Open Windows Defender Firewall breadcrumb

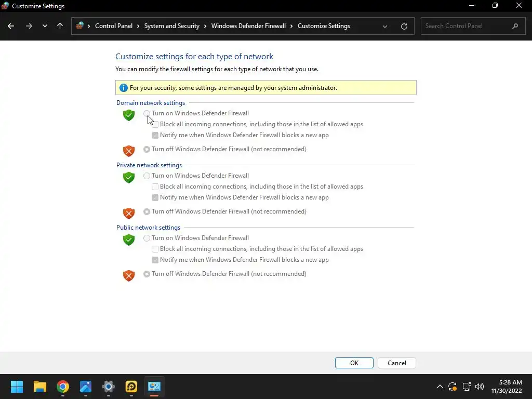click(x=248, y=26)
